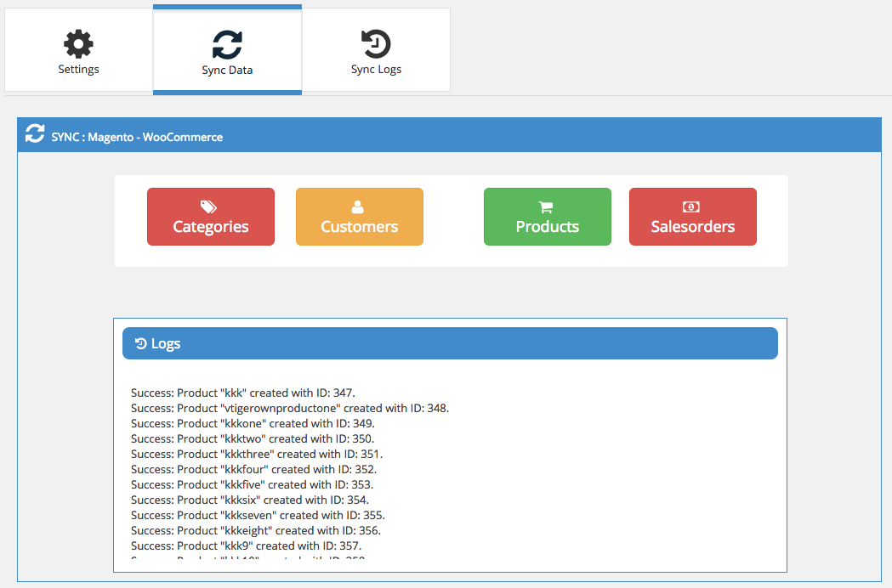
Task: Select log line for "kkkfour" ID 352
Action: (253, 470)
